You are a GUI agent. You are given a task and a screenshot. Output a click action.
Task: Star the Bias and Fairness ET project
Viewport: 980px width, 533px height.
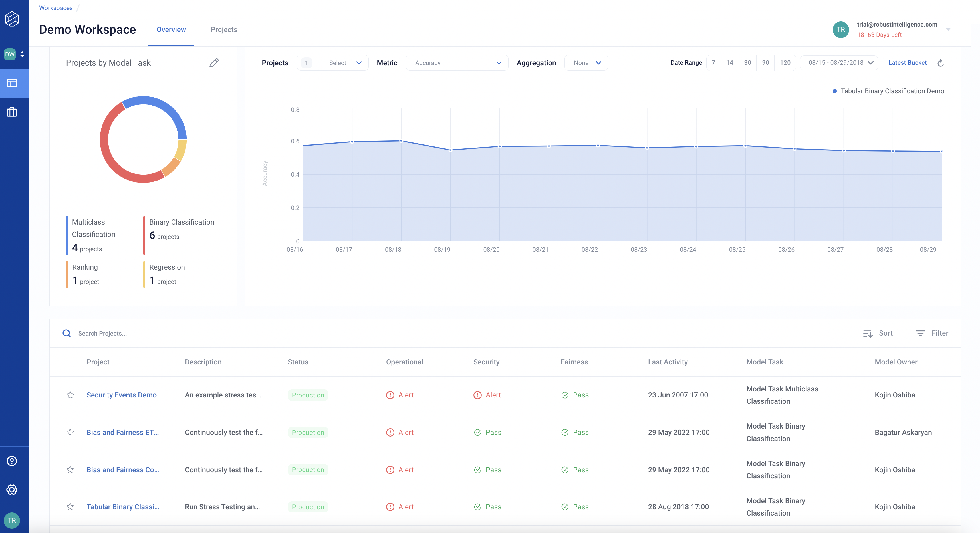(70, 432)
